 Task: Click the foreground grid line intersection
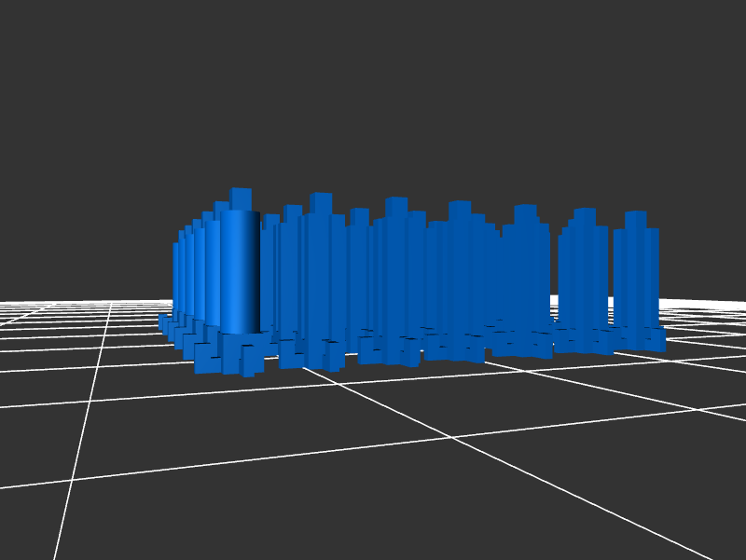(x=454, y=437)
